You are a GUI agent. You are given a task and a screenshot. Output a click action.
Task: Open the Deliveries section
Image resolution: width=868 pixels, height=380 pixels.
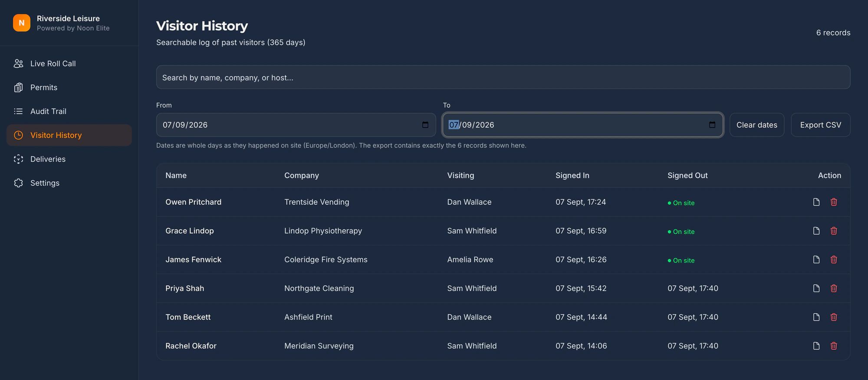coord(69,159)
